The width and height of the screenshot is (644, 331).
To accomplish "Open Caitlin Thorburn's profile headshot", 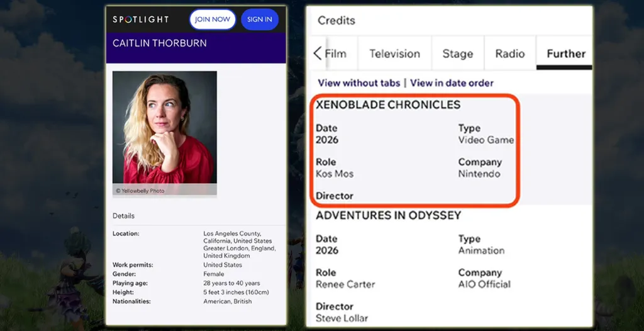I will click(165, 128).
